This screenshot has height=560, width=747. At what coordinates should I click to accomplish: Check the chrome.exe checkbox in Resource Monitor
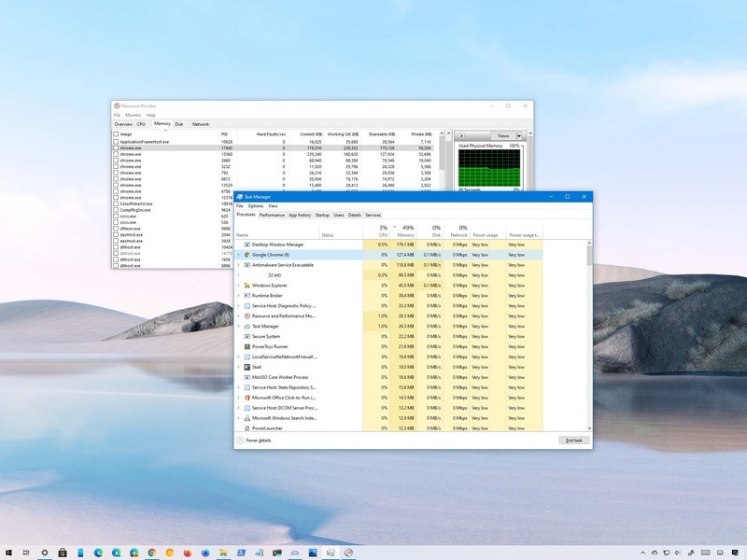pos(115,147)
